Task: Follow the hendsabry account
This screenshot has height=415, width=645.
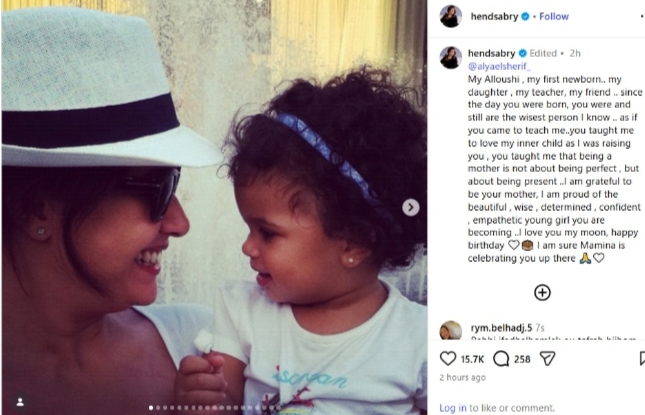Action: [554, 16]
